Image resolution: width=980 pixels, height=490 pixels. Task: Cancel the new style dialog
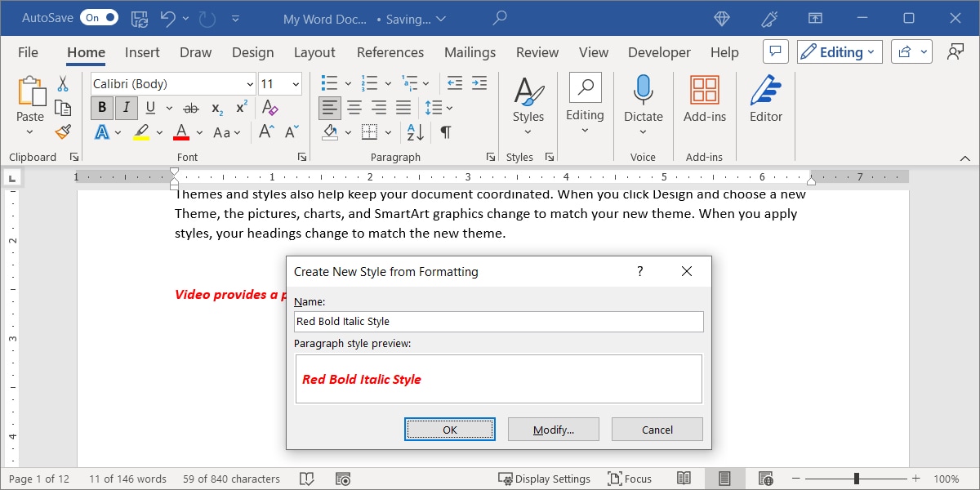(657, 429)
